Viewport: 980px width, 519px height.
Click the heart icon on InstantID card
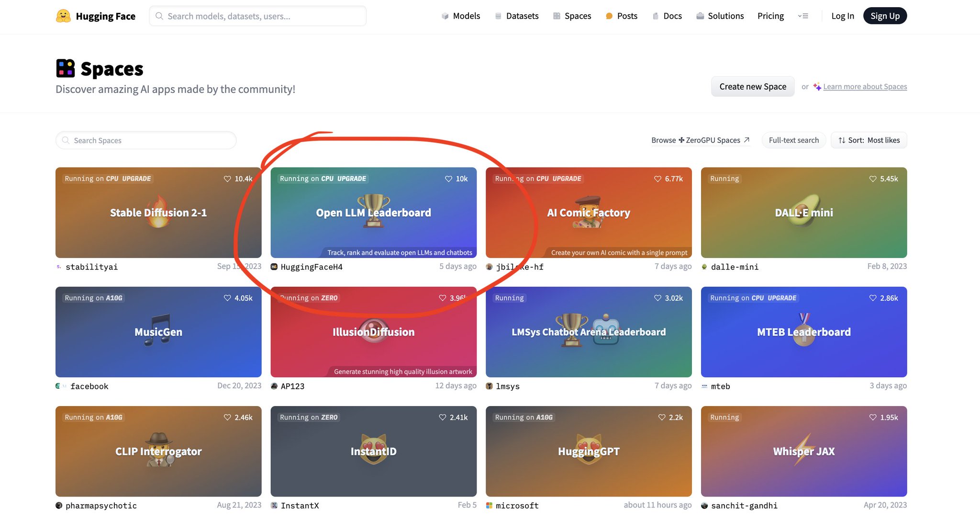click(443, 417)
